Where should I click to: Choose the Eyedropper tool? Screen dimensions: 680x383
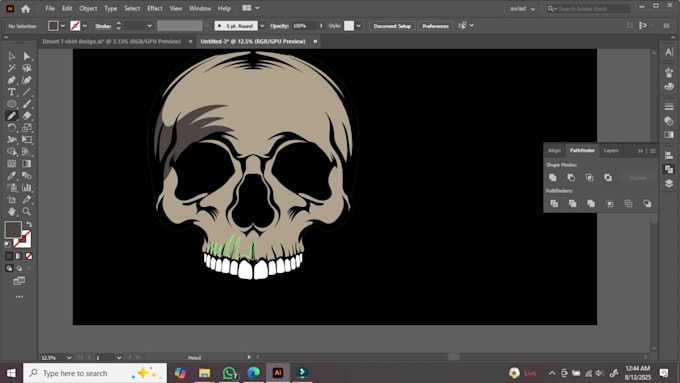pos(12,176)
